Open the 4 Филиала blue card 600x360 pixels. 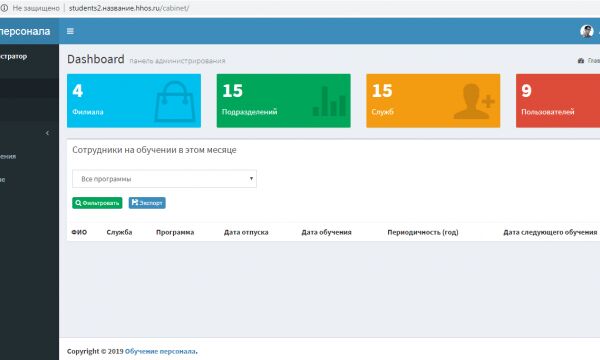(134, 101)
